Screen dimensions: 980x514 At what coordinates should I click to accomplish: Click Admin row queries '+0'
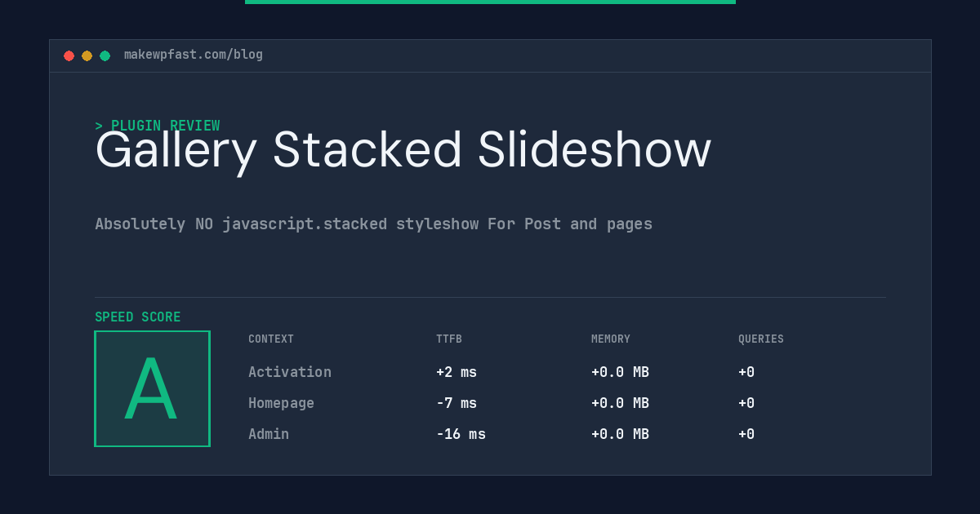[746, 434]
